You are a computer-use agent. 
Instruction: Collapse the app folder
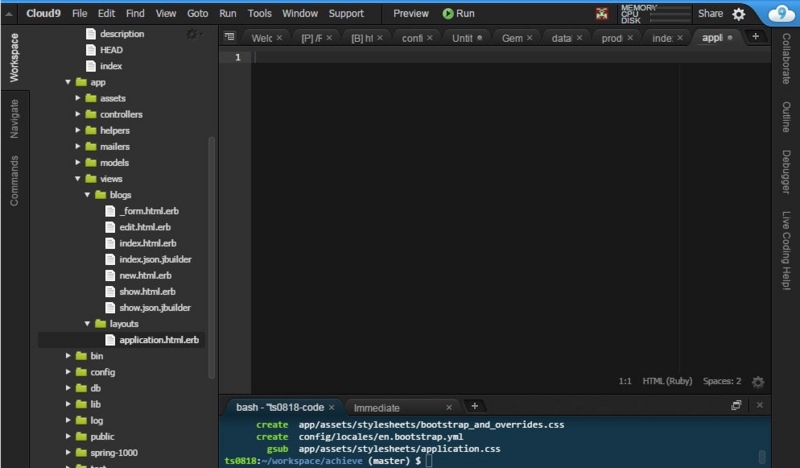[68, 82]
